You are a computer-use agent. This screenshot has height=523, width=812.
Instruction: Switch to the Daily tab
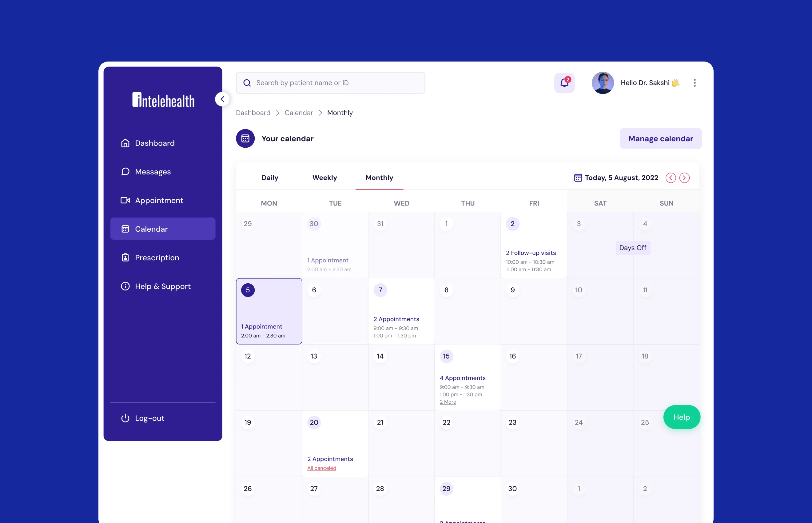270,178
